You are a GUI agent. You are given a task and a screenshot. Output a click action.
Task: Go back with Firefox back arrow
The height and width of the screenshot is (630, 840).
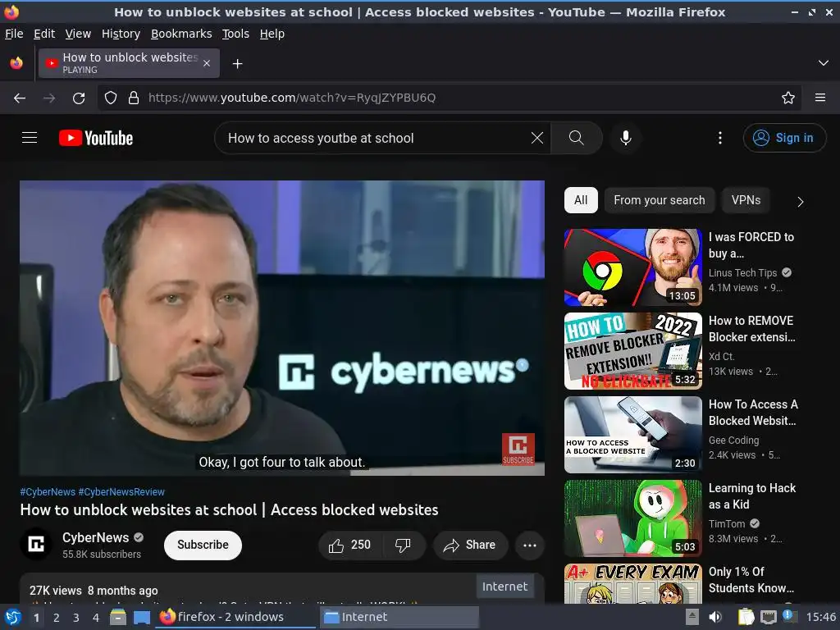(x=20, y=98)
